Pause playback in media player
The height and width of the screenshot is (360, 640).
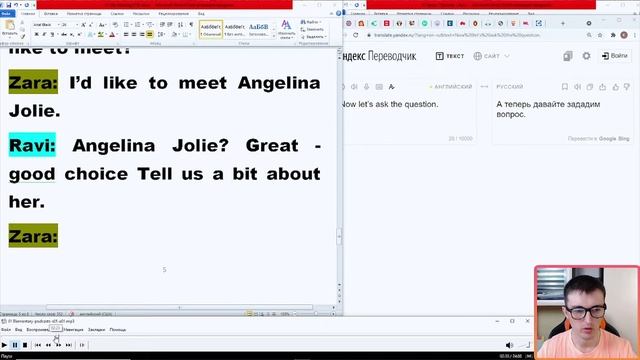click(15, 345)
